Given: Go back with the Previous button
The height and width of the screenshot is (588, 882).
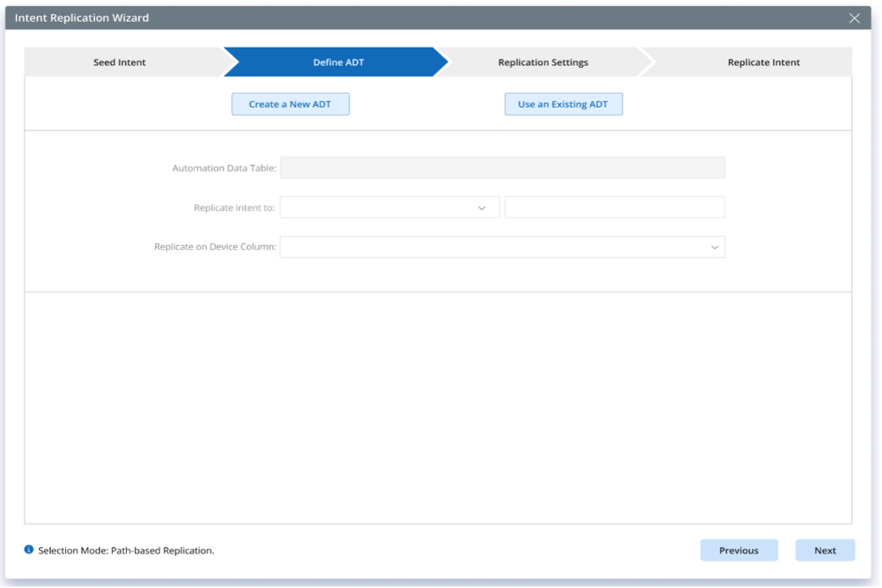Looking at the screenshot, I should [739, 550].
